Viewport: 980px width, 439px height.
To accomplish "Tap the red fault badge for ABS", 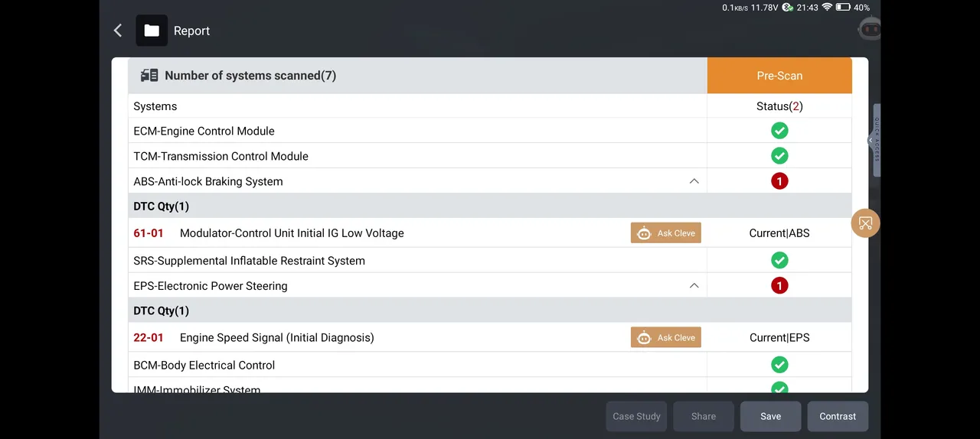I will 779,181.
